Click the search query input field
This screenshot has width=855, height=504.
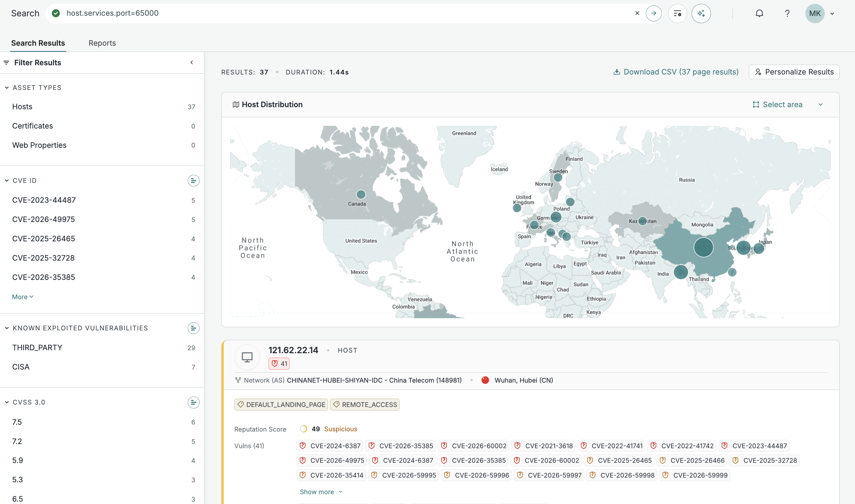point(347,13)
